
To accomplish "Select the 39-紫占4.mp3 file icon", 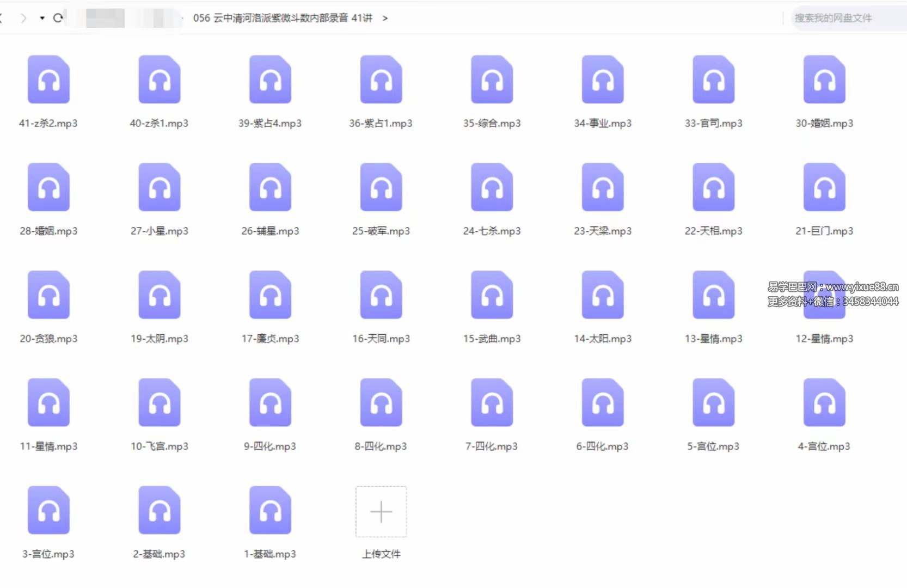I will [x=270, y=80].
